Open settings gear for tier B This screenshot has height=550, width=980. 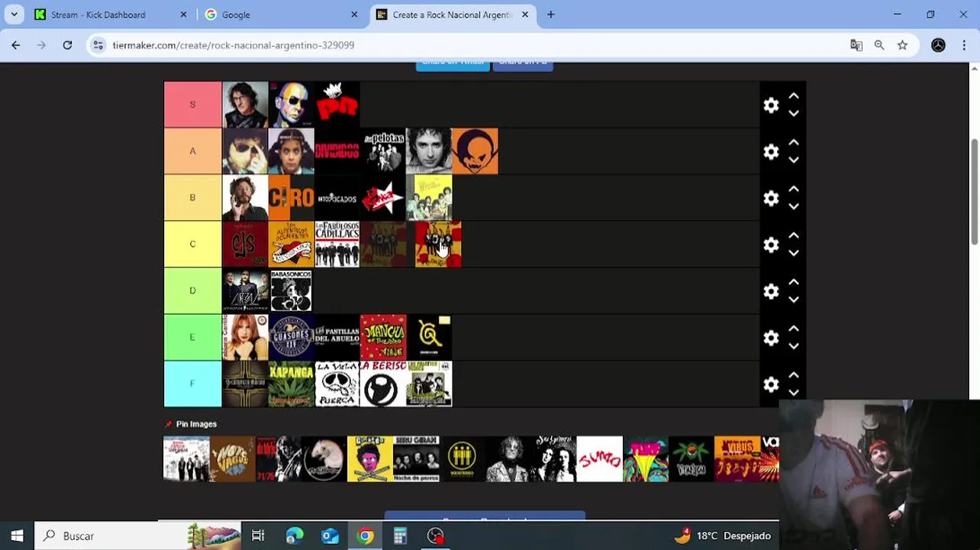pos(771,199)
